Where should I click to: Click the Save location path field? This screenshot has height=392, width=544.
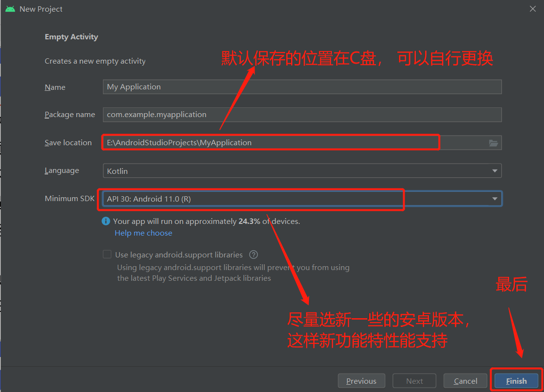click(302, 143)
